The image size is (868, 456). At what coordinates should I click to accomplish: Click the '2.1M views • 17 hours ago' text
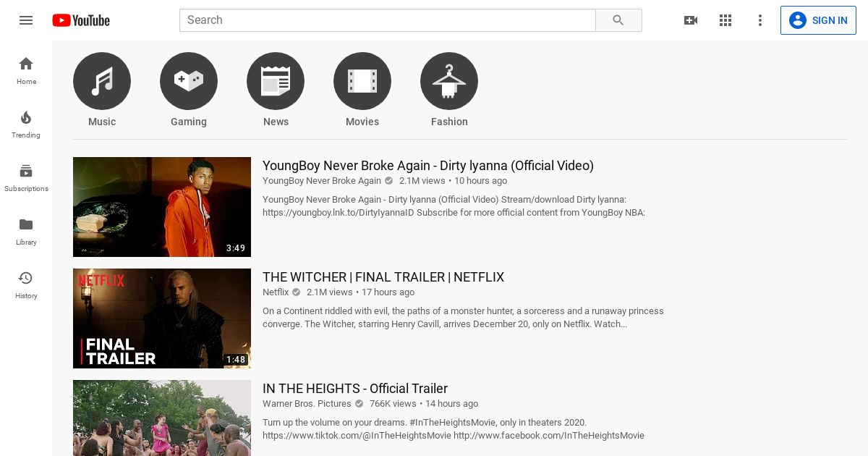360,292
